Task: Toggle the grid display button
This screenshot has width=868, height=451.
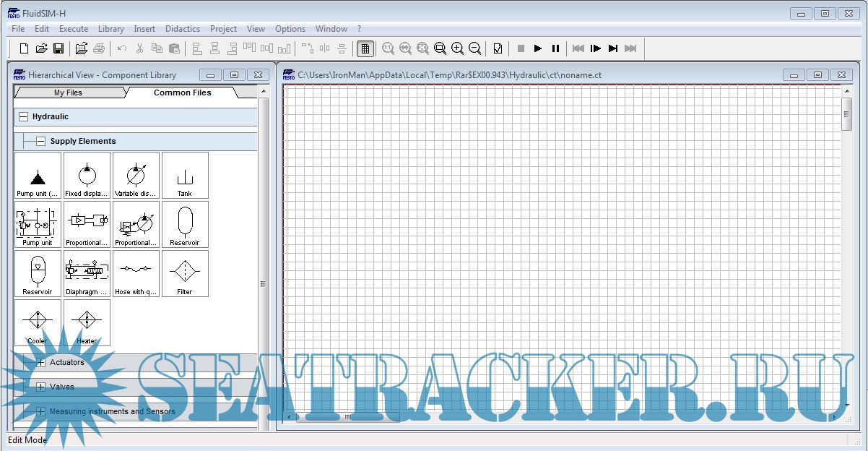Action: click(x=365, y=48)
